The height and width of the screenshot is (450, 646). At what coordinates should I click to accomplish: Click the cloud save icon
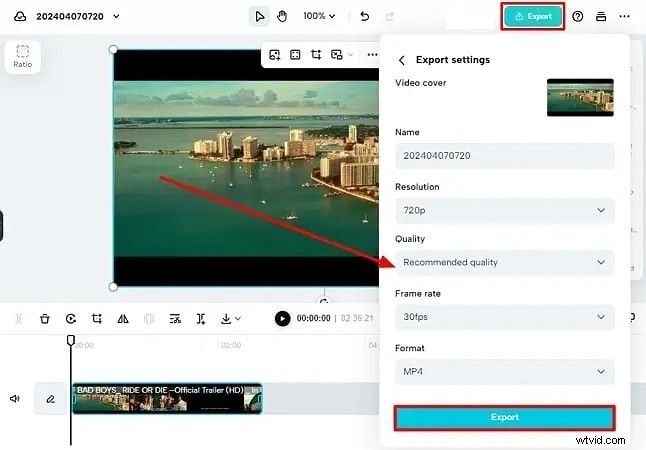(x=20, y=16)
